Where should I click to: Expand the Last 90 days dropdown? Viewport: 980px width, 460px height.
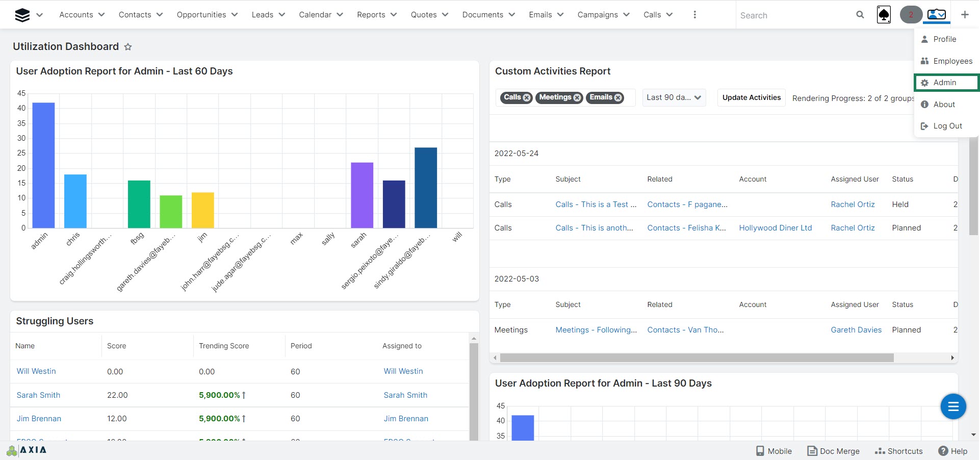674,97
